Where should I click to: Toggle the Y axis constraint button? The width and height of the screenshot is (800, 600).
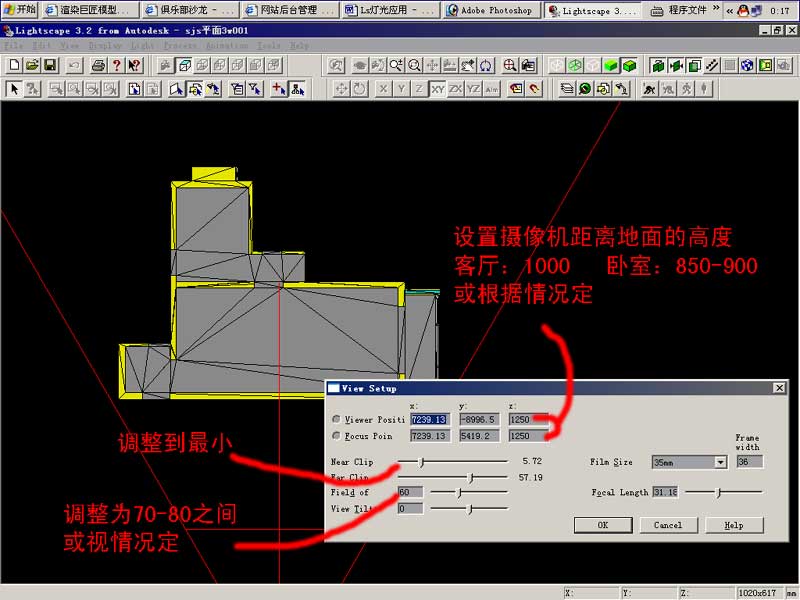402,89
